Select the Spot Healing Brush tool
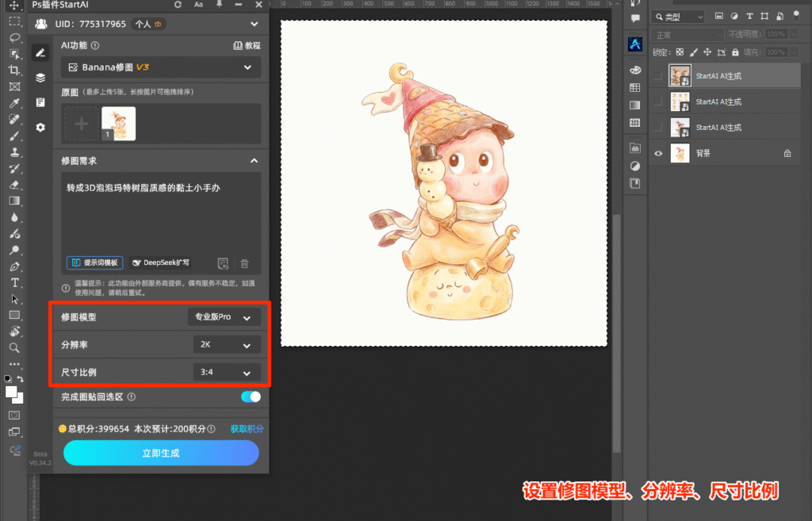812x521 pixels. click(x=14, y=119)
